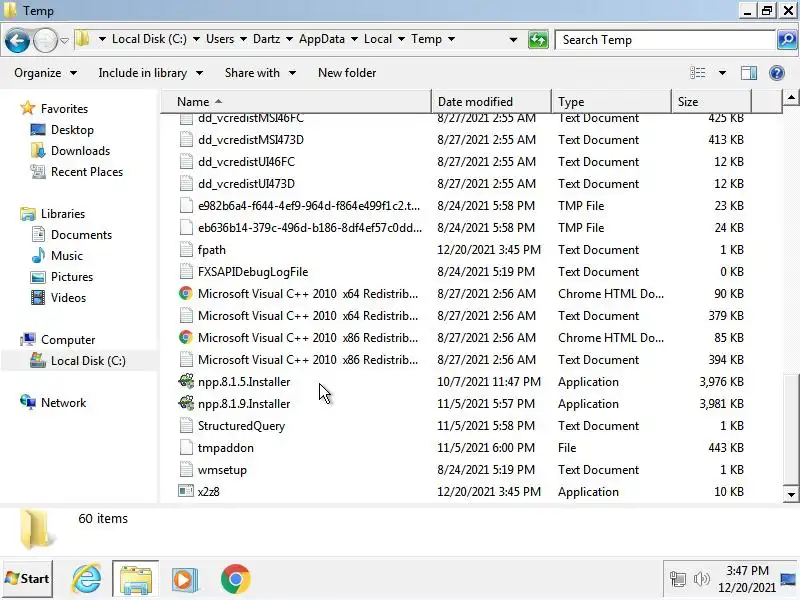
Task: Click the Windows Explorer taskbar icon
Action: tap(136, 579)
